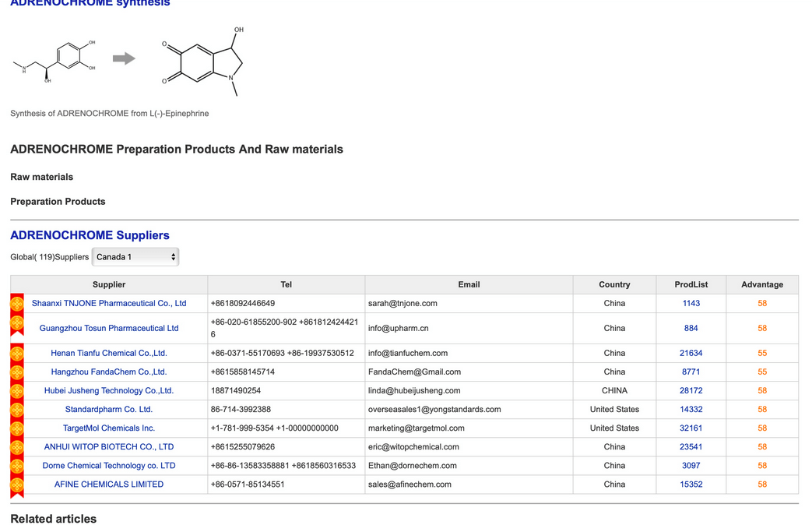Click the gold badge icon beside Standardpharm
The image size is (812, 525).
click(x=17, y=410)
